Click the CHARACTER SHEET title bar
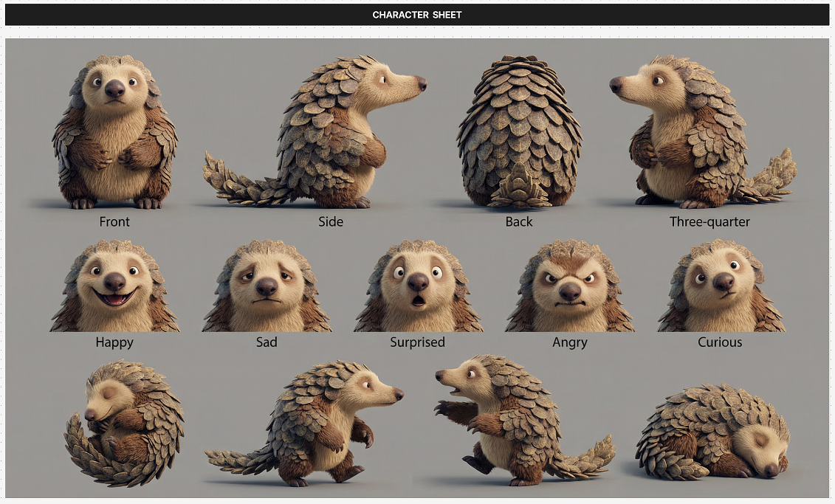Screen dimensions: 835x504 tap(417, 15)
